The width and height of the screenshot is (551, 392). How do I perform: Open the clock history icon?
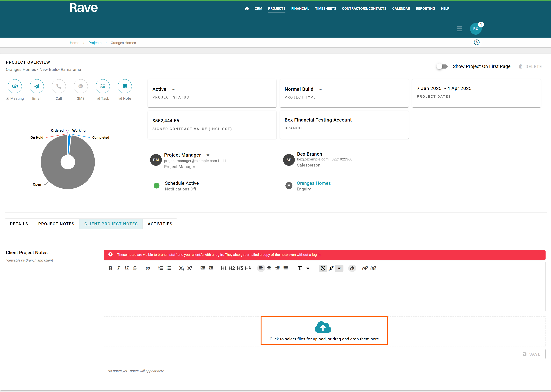pos(476,42)
